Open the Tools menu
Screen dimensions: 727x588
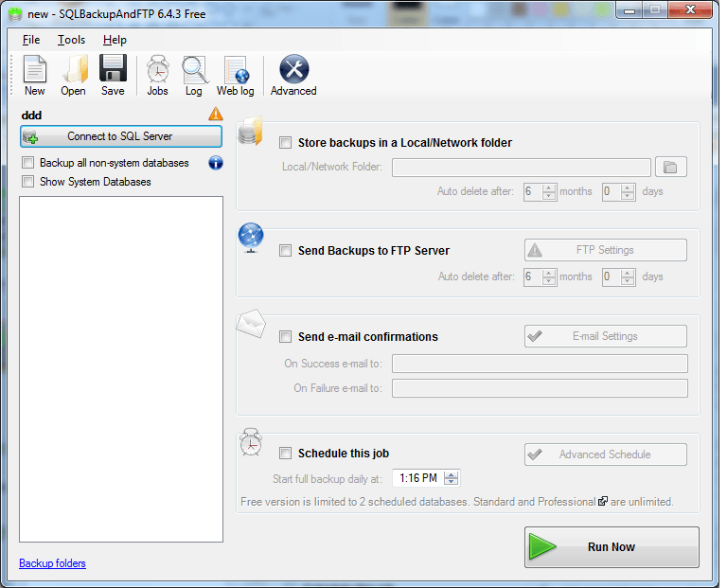coord(71,40)
